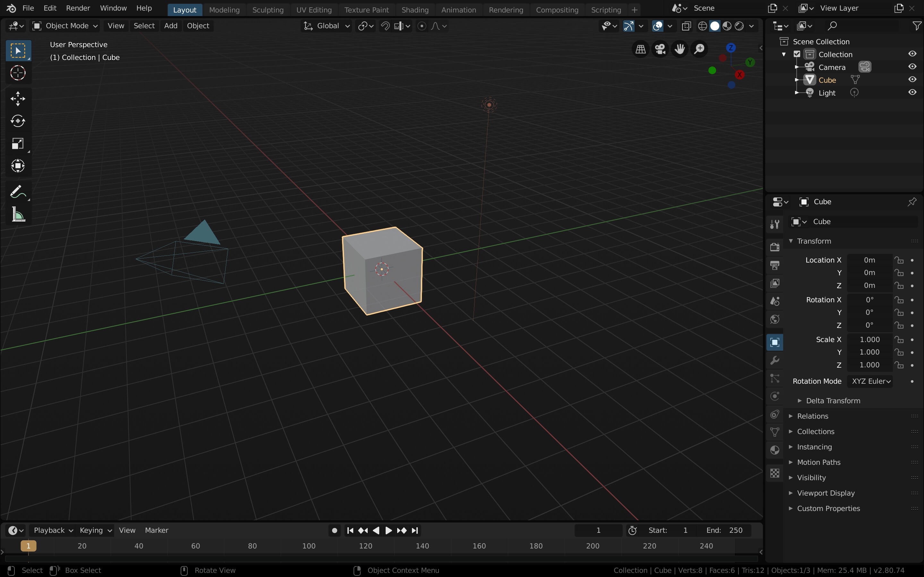Switch to the Sculpting workspace tab
The height and width of the screenshot is (577, 924).
268,10
